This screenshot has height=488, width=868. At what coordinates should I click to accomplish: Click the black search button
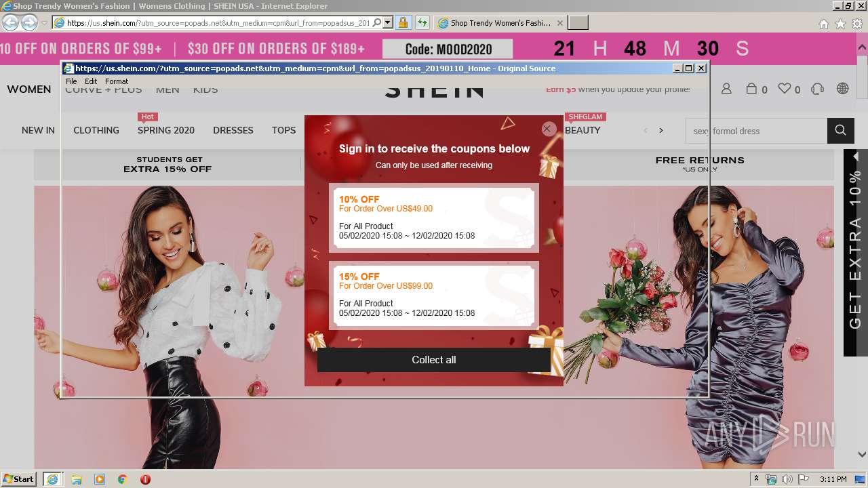841,131
